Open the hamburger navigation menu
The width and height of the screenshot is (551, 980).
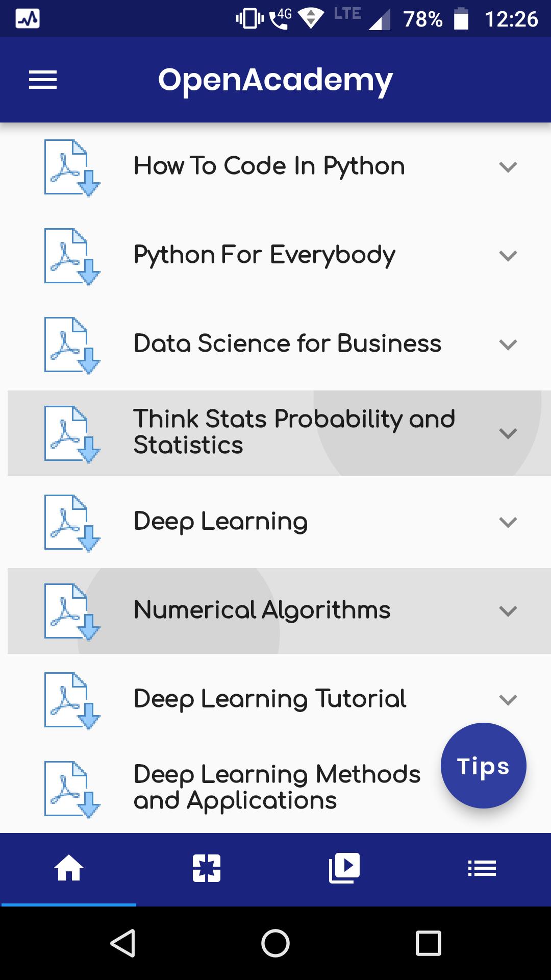click(x=43, y=80)
